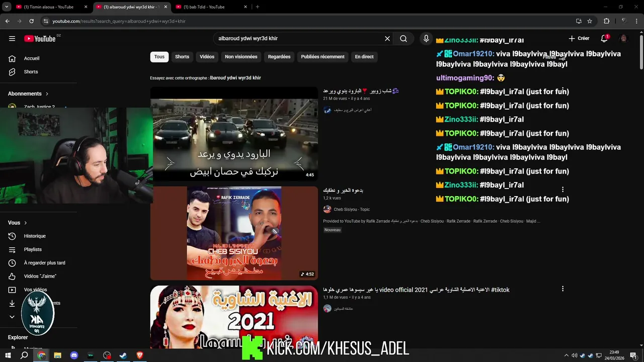
Task: Select the En direct filter chip
Action: (364, 57)
